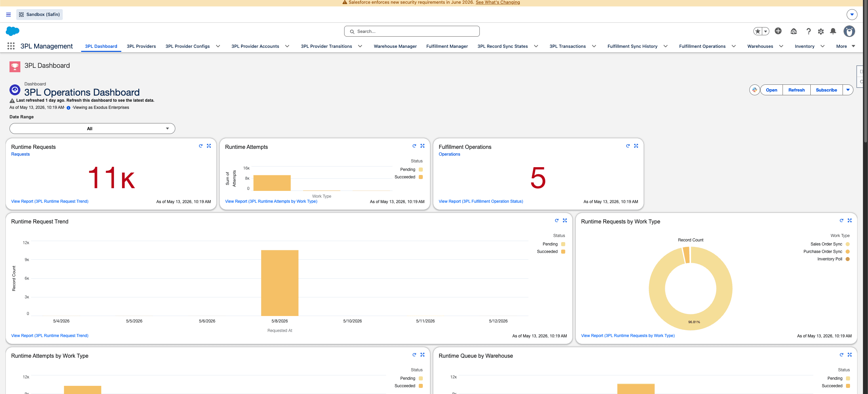Open the More navigation dropdown
Screen dimensions: 868x394
click(x=846, y=46)
